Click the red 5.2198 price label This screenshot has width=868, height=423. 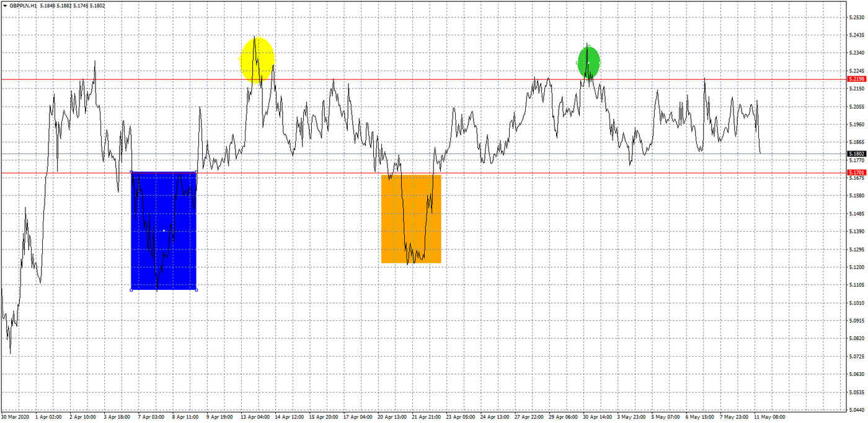tap(856, 79)
